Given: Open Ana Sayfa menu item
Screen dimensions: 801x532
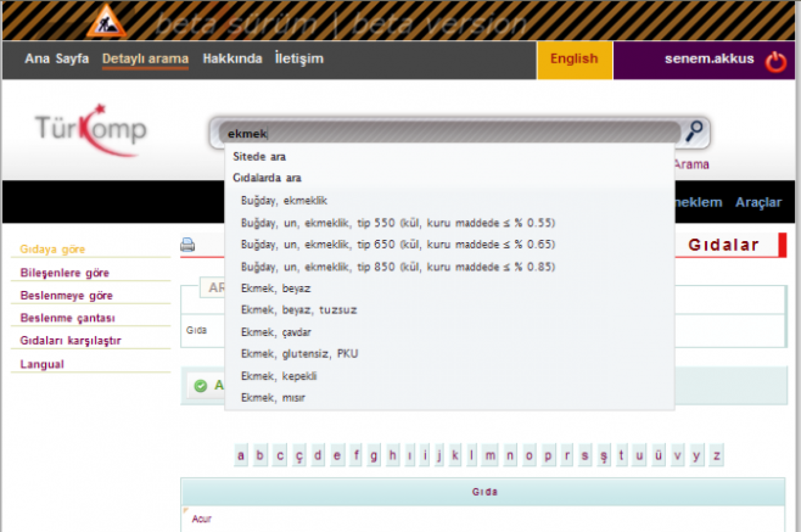Looking at the screenshot, I should point(57,59).
